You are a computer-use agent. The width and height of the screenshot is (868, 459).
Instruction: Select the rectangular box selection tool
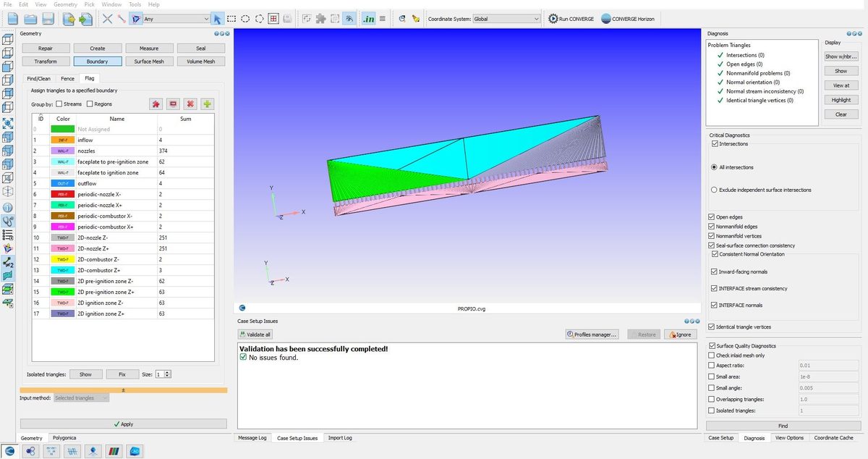coord(231,19)
